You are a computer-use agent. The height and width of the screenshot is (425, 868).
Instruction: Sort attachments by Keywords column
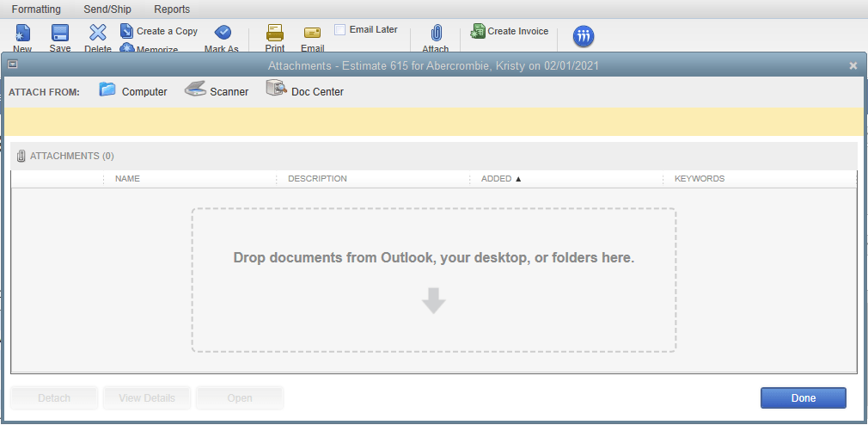click(700, 178)
